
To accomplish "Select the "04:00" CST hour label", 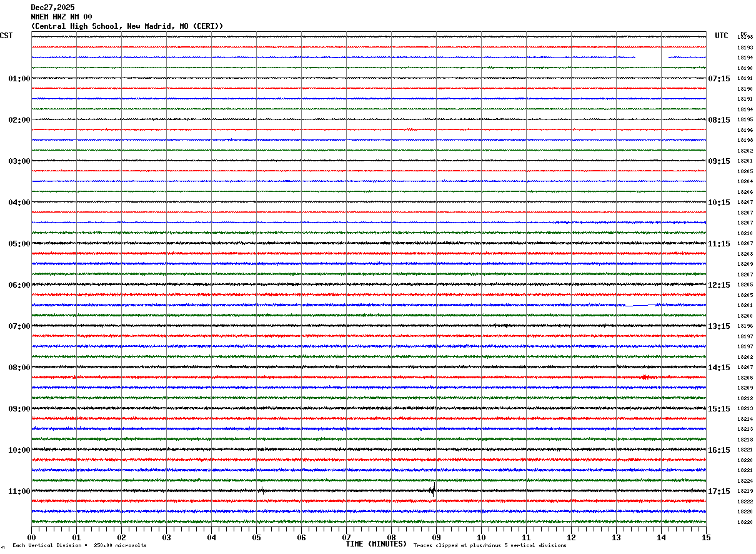I will tap(19, 203).
